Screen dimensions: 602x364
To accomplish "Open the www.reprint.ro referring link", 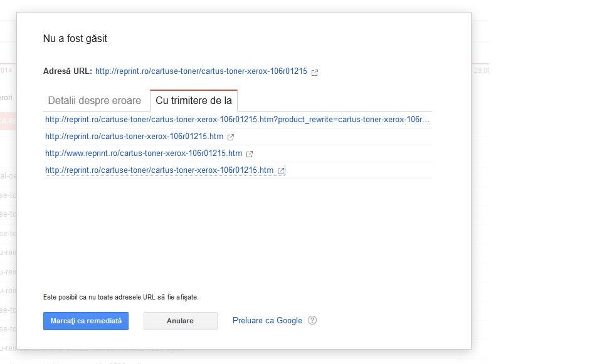I will coord(144,153).
